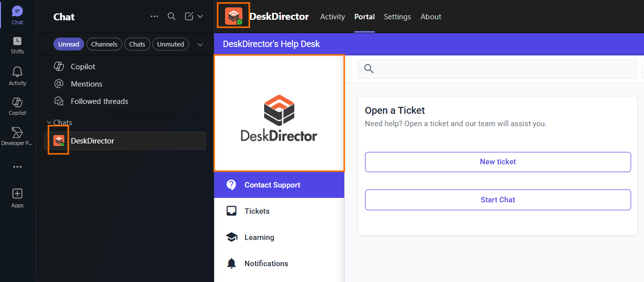Image resolution: width=644 pixels, height=282 pixels.
Task: Click DeskDirector avatar in chat list
Action: [59, 141]
